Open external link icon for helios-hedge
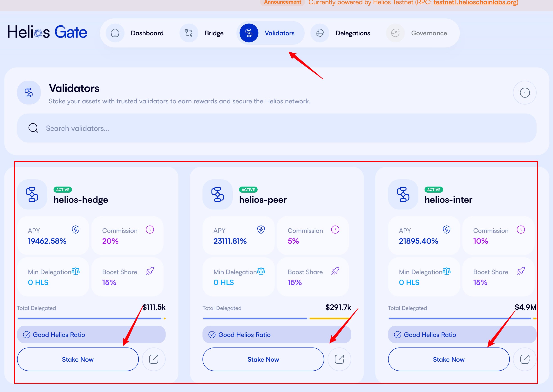 tap(154, 359)
